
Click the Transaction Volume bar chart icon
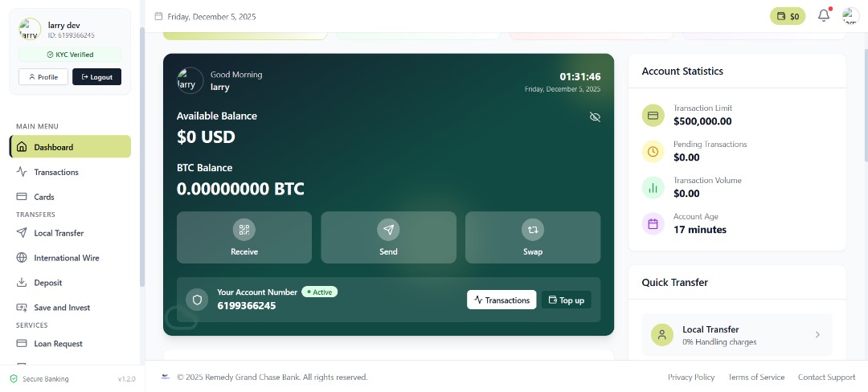[653, 187]
